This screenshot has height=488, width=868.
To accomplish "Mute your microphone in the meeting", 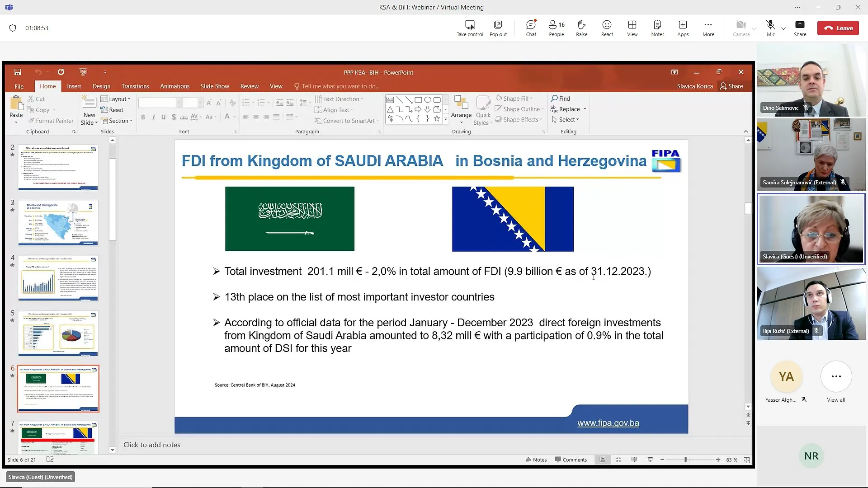I will [x=770, y=28].
